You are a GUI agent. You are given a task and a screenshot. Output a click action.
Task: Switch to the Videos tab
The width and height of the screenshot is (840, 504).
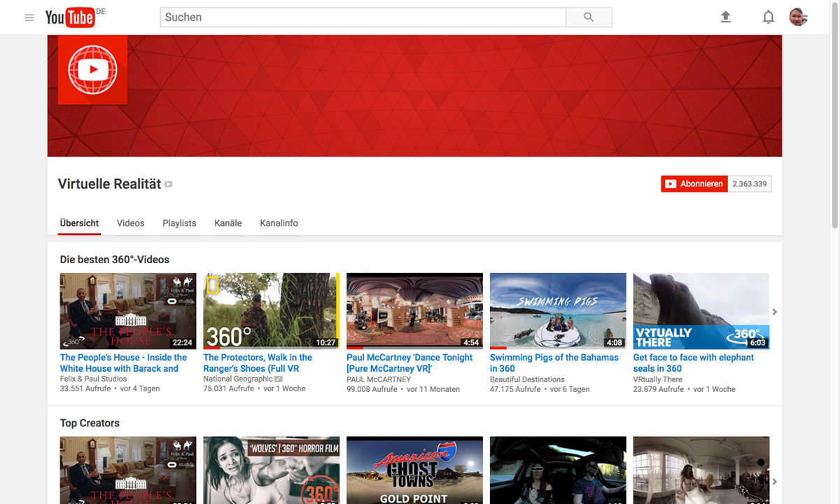[130, 223]
